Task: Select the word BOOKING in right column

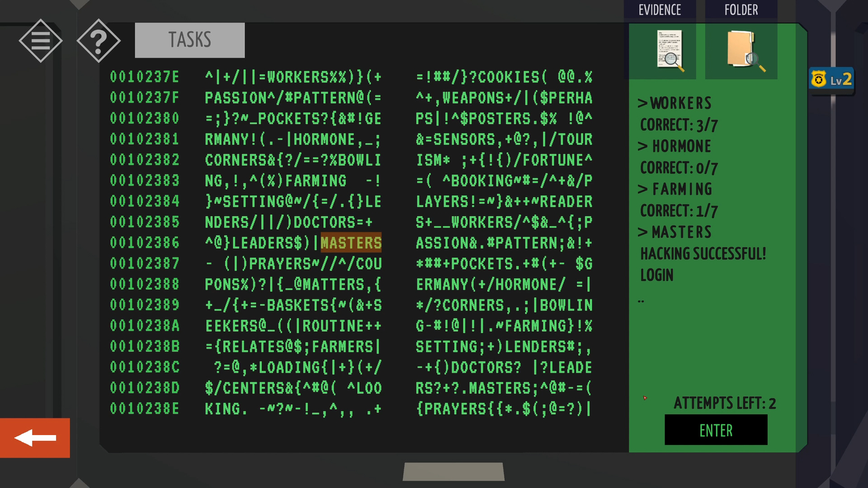Action: tap(482, 181)
